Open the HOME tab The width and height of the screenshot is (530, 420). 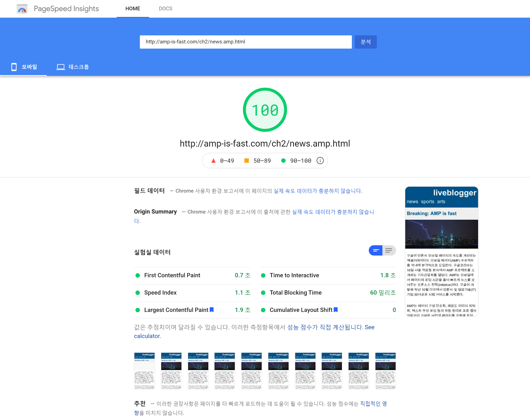tap(133, 9)
